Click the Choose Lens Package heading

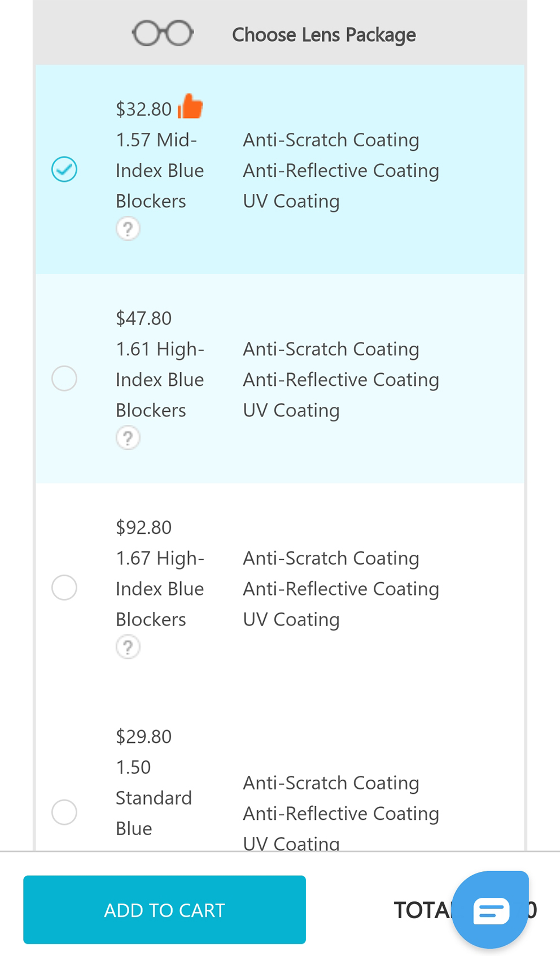(x=324, y=35)
